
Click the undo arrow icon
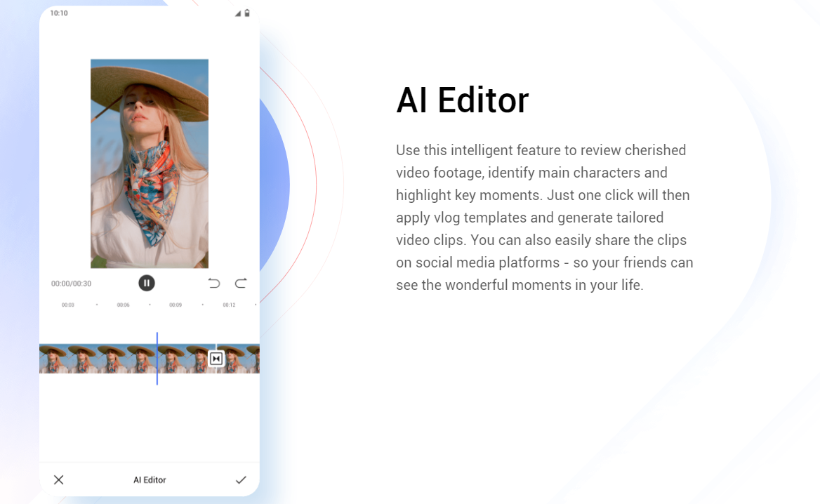214,283
